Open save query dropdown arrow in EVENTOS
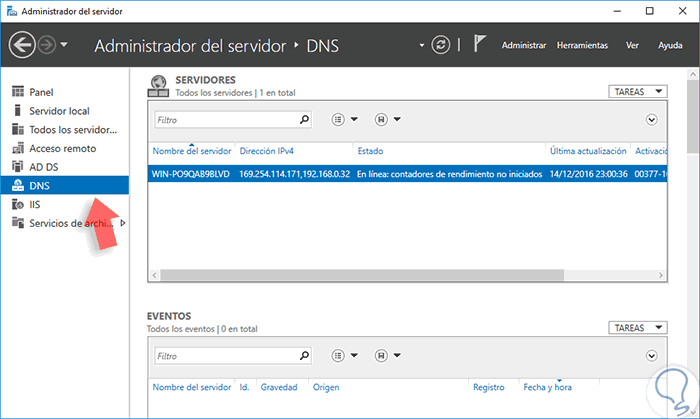The image size is (700, 419). pos(397,355)
